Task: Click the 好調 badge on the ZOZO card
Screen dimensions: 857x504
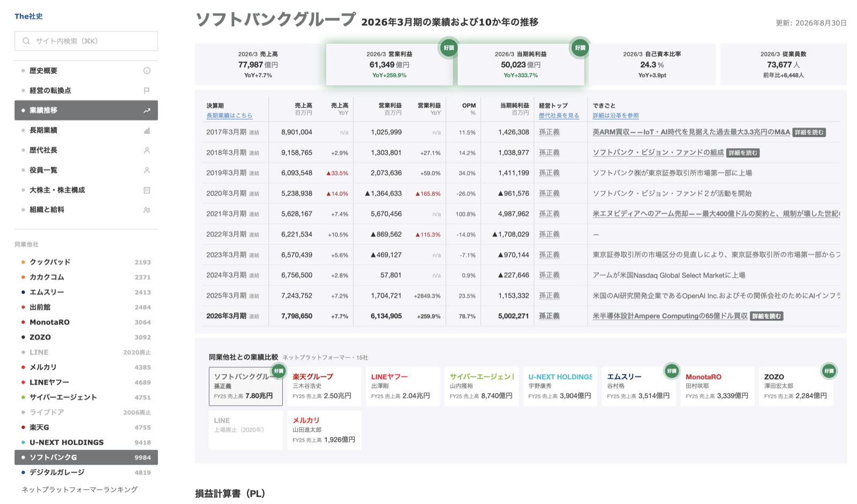Action: point(829,371)
